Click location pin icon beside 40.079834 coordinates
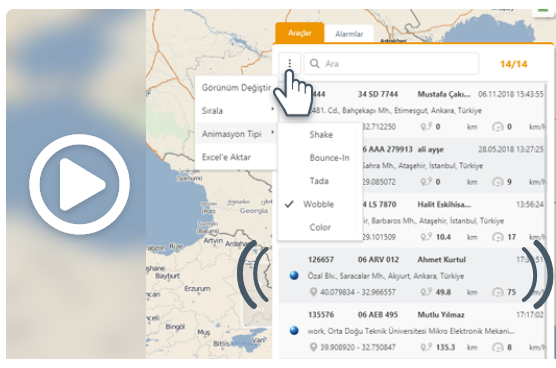Viewport: 556px width, 368px height. [313, 292]
